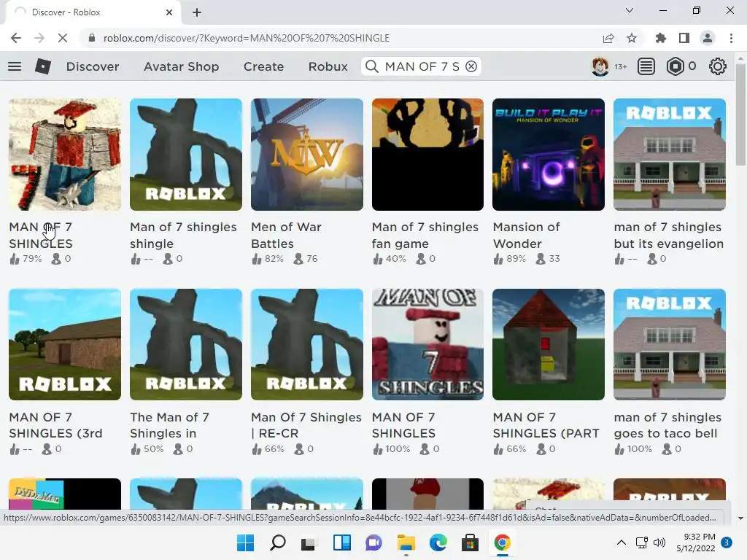Click the search field with MAN OF 7 S

click(422, 66)
